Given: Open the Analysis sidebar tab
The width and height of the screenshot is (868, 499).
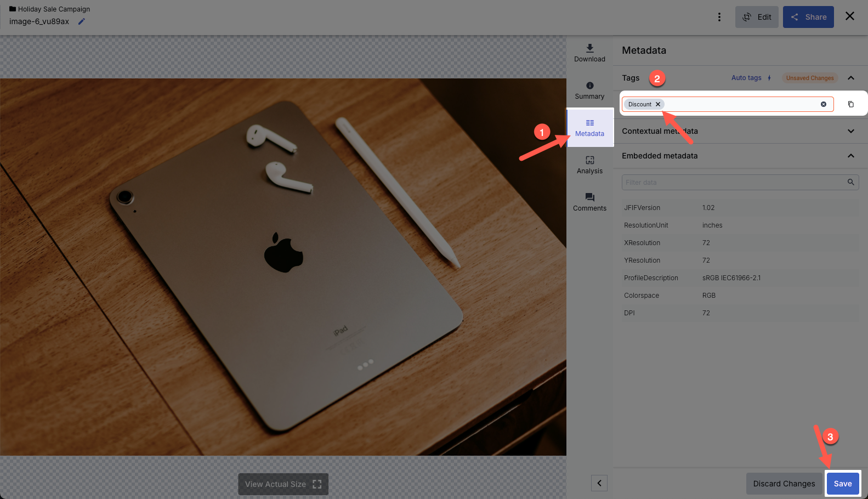Looking at the screenshot, I should coord(589,165).
